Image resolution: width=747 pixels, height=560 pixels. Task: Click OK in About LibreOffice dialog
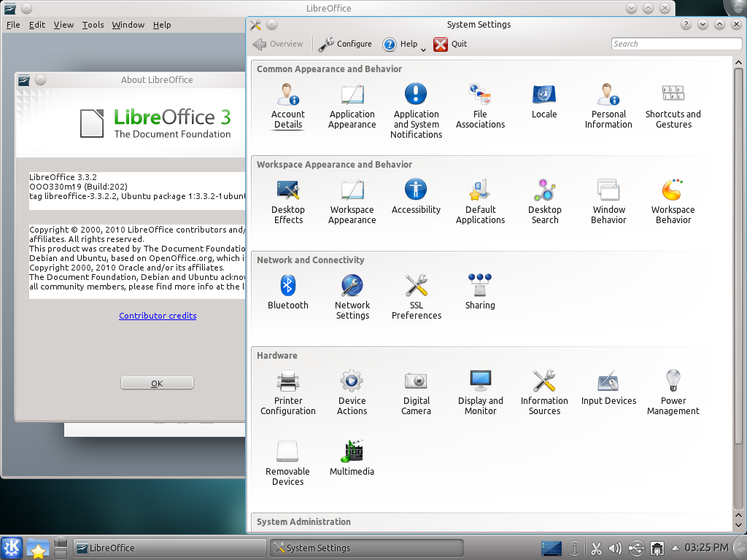[158, 383]
